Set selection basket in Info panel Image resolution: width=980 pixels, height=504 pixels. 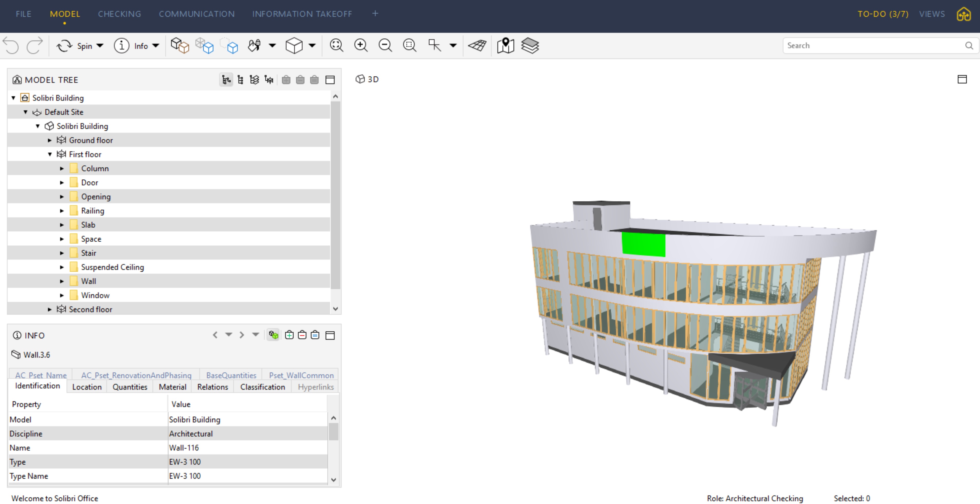click(315, 335)
